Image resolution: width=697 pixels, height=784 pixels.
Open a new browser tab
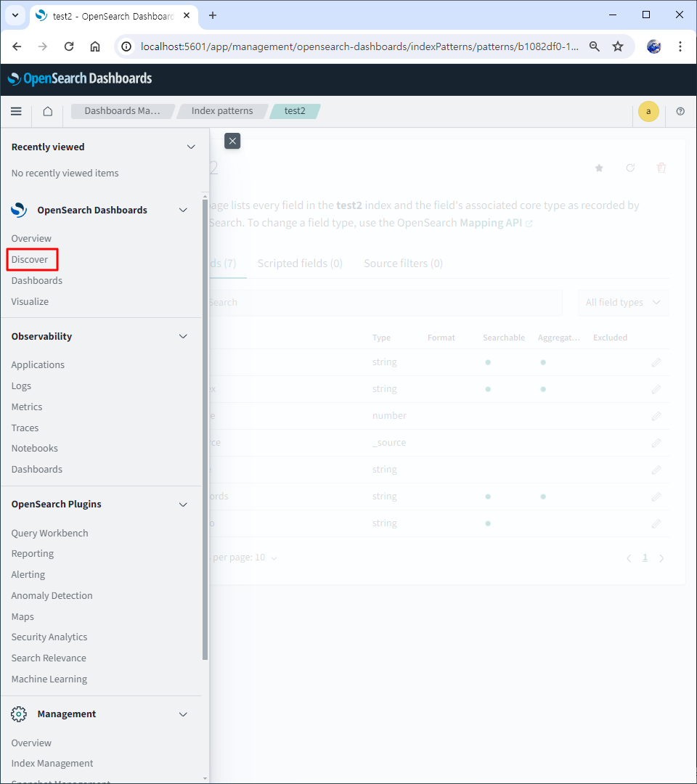pos(213,15)
